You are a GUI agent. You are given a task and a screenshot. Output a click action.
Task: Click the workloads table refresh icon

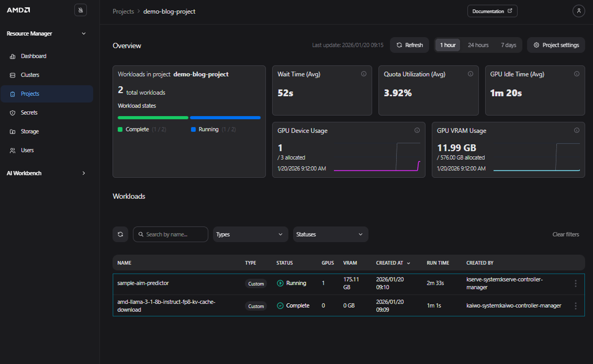[x=120, y=234]
